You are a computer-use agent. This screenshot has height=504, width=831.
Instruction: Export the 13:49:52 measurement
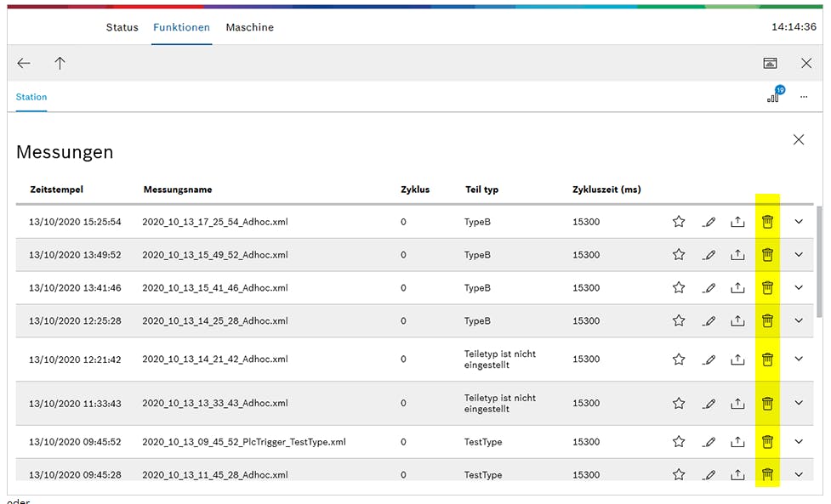tap(737, 255)
